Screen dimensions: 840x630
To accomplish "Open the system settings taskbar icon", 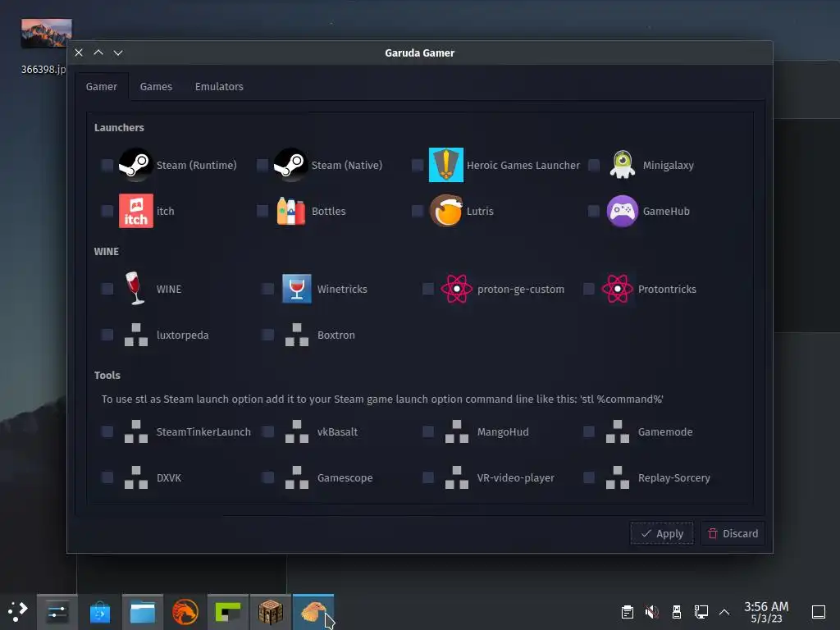I will pyautogui.click(x=57, y=612).
